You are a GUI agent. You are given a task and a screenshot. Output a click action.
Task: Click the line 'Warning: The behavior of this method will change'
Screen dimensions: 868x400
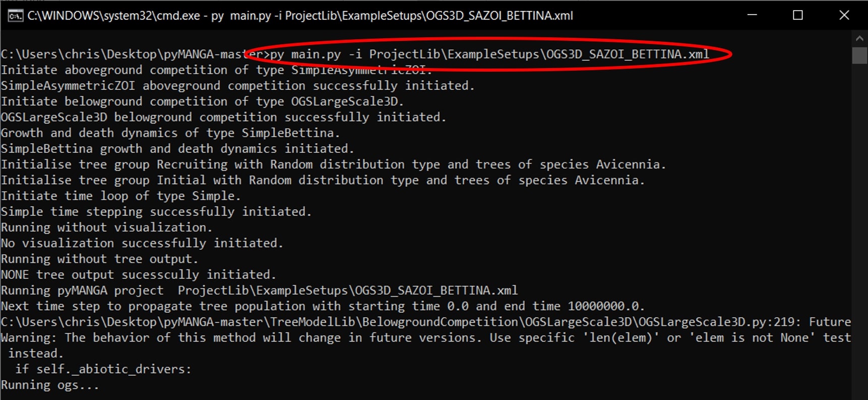click(x=425, y=337)
